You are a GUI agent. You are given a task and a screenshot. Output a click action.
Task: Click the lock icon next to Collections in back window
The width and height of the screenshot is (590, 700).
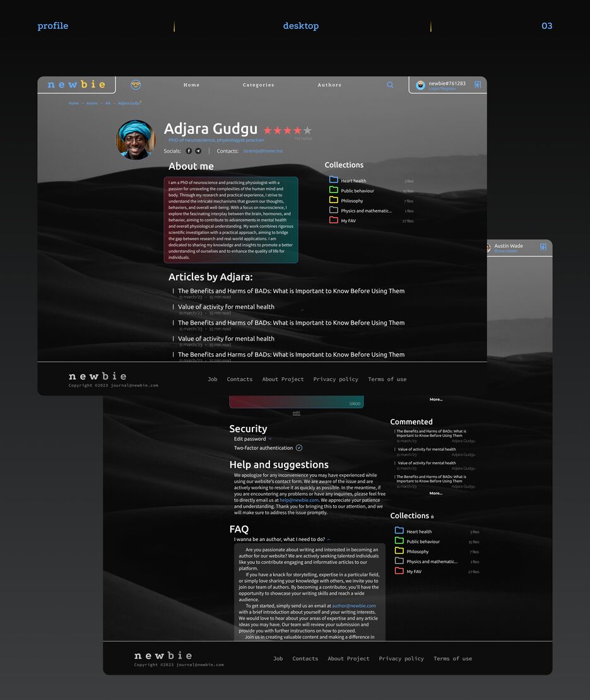[x=432, y=516]
